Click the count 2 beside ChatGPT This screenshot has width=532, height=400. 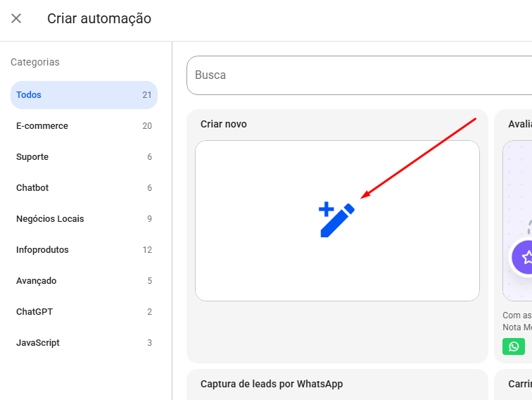[149, 312]
